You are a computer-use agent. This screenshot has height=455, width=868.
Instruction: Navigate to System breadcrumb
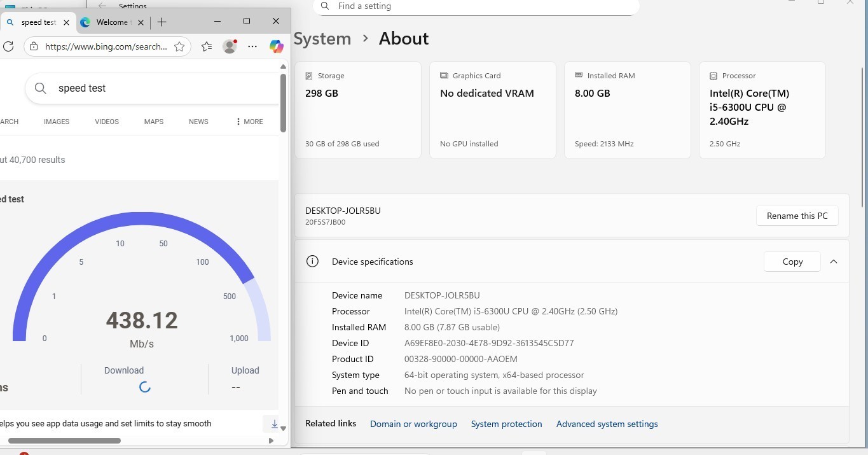(322, 39)
